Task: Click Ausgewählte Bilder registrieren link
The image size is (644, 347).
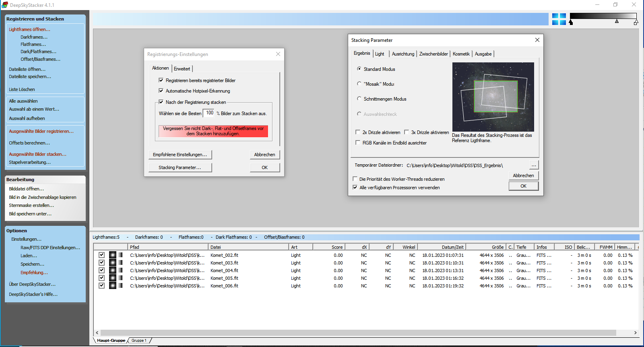Action: [x=41, y=131]
